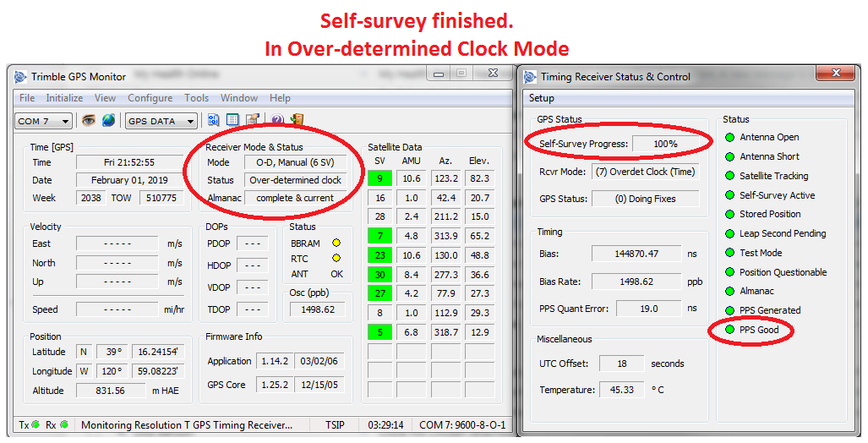Click the yellow RTC status indicator
The width and height of the screenshot is (868, 443).
(336, 258)
